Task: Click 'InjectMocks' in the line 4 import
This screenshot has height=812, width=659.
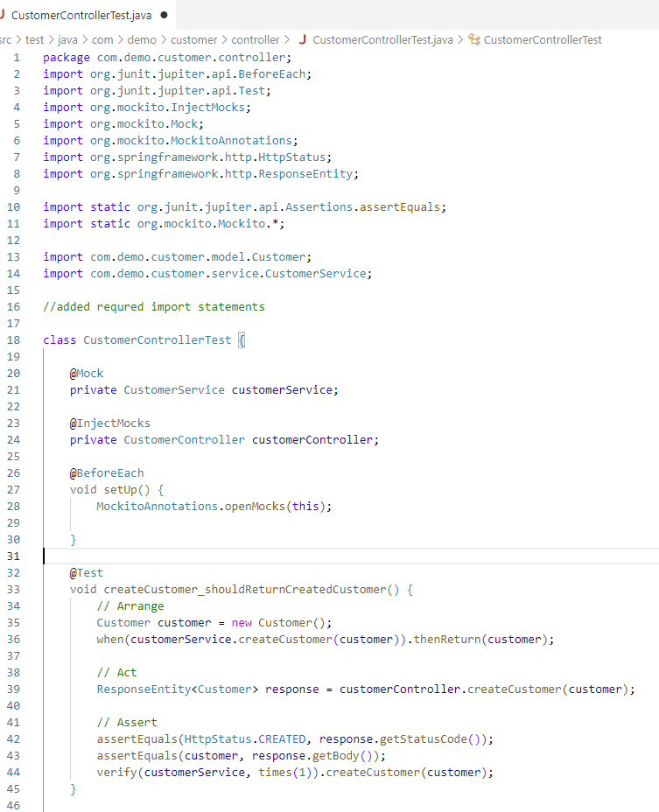Action: 207,108
